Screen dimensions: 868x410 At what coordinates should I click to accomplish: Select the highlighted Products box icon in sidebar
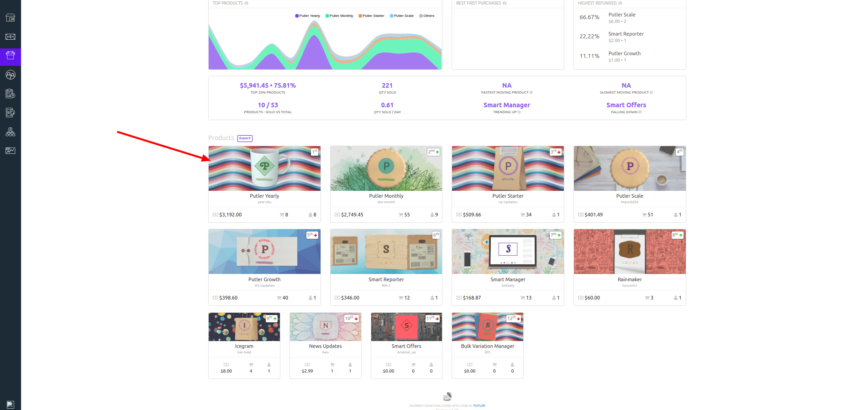click(10, 56)
